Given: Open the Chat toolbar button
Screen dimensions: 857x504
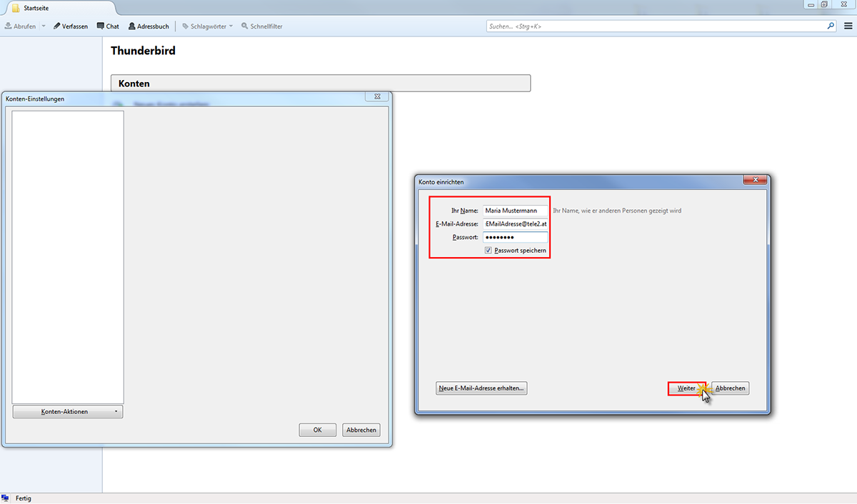Looking at the screenshot, I should (108, 26).
